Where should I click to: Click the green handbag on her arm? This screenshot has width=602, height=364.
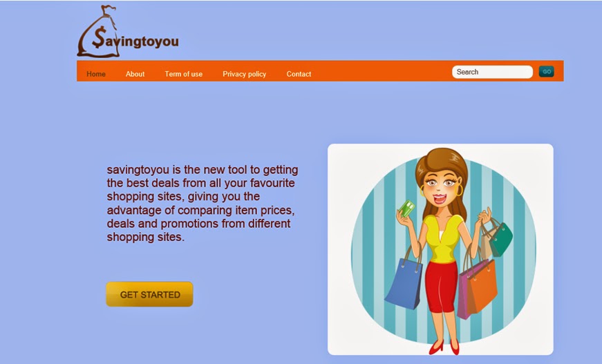501,240
